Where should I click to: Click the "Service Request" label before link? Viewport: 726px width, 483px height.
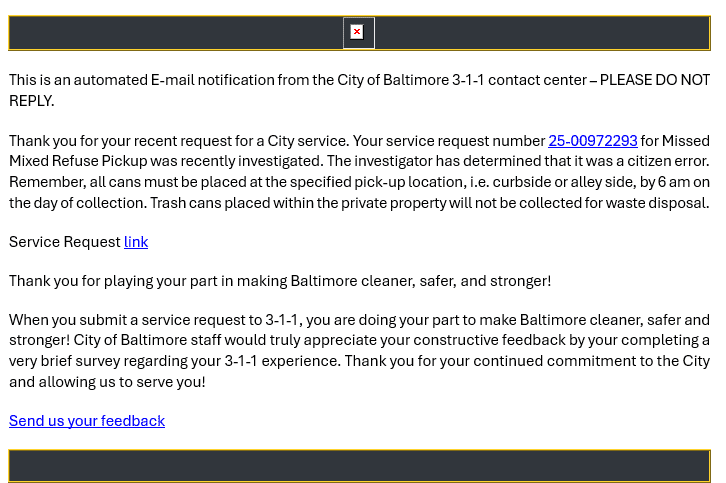(65, 242)
